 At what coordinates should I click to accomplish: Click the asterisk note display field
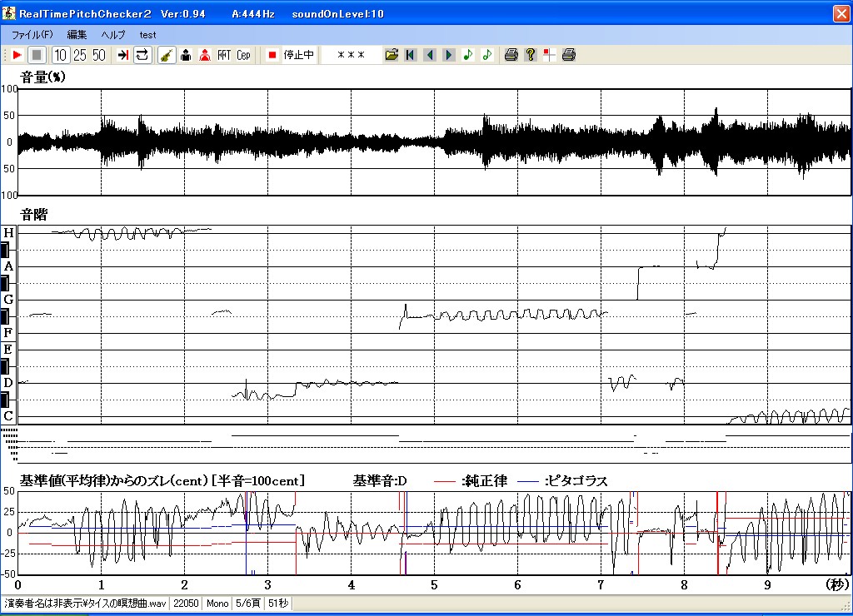point(351,55)
